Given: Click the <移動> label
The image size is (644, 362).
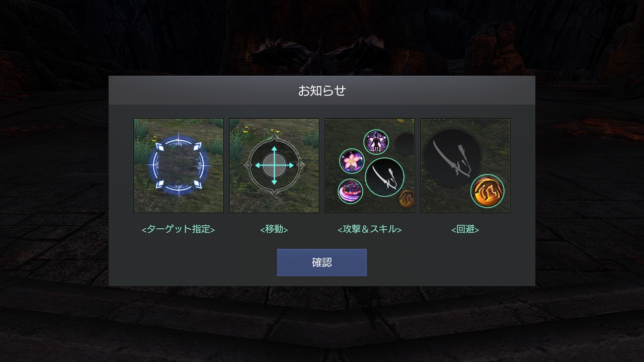Looking at the screenshot, I should pyautogui.click(x=274, y=229).
